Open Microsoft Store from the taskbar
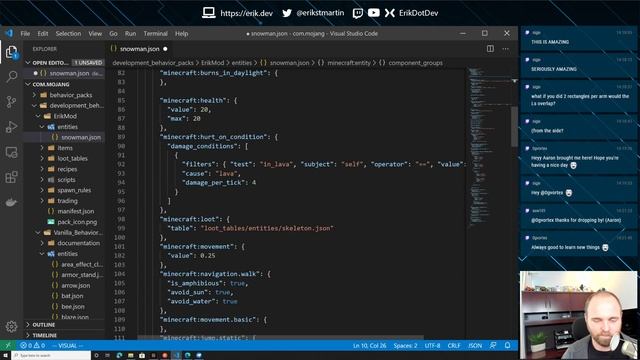 [142, 356]
